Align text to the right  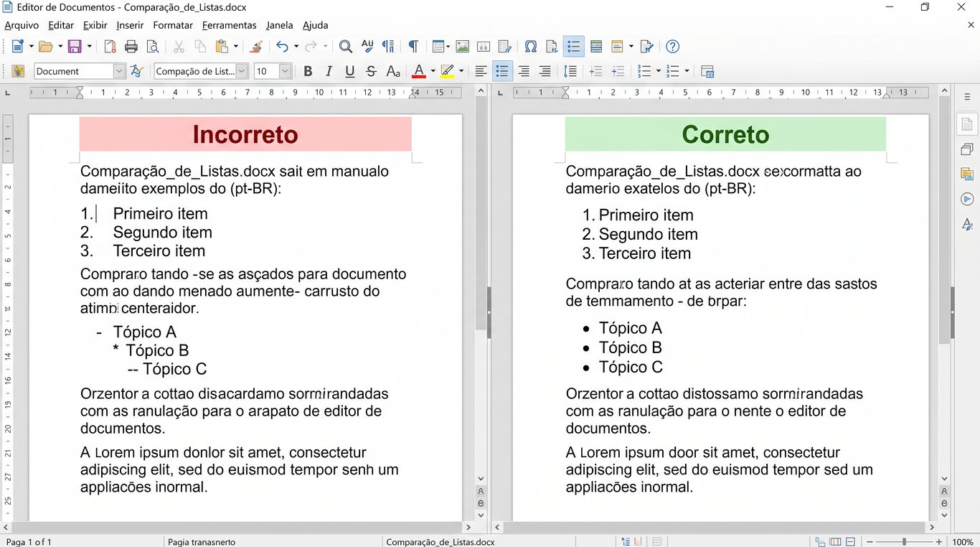524,71
